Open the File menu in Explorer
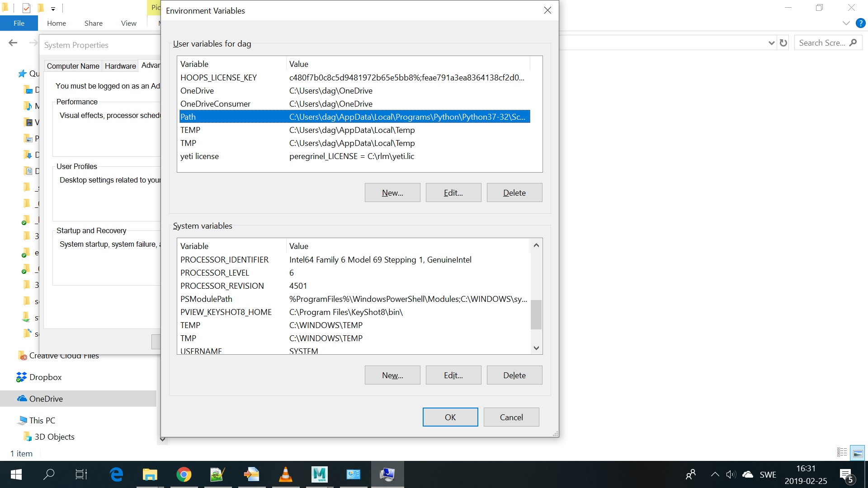The width and height of the screenshot is (868, 488). pos(19,23)
